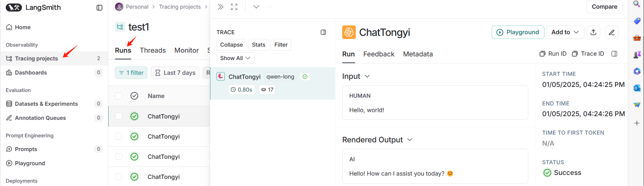Image resolution: width=644 pixels, height=186 pixels.
Task: Switch to the Monitor tab
Action: [186, 50]
